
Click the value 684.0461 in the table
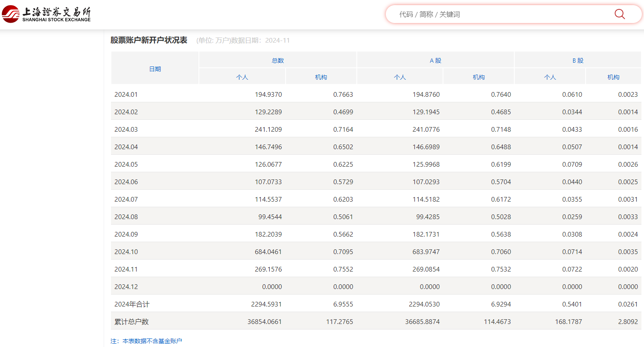point(268,252)
